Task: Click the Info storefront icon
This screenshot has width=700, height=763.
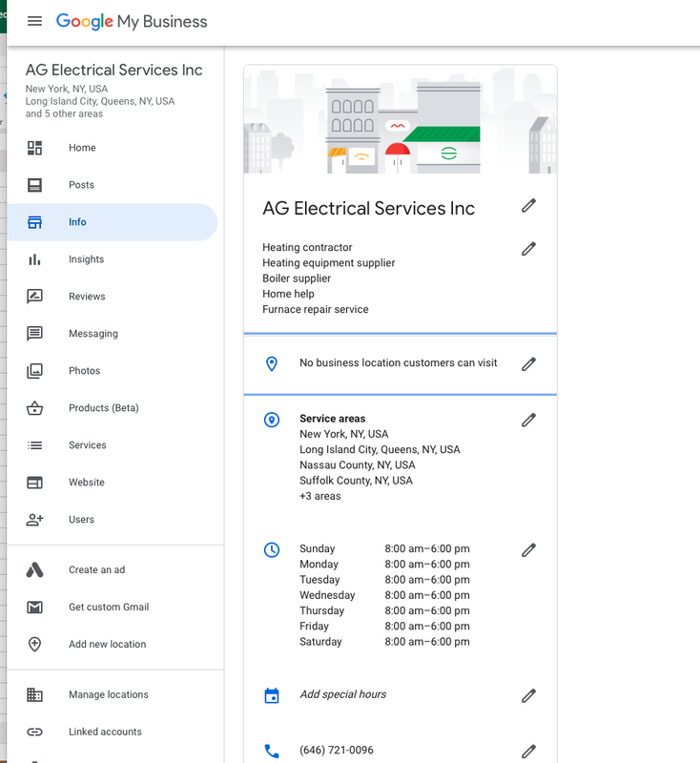Action: coord(34,222)
